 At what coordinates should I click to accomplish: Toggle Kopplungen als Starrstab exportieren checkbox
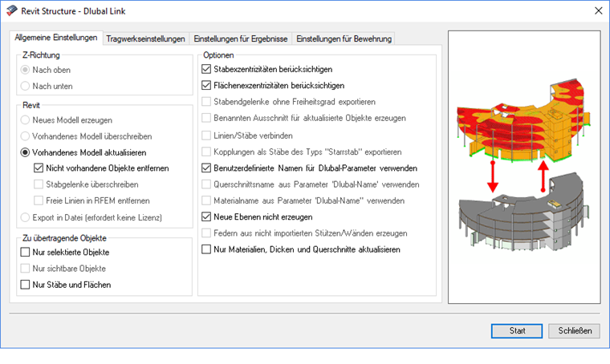tap(206, 152)
